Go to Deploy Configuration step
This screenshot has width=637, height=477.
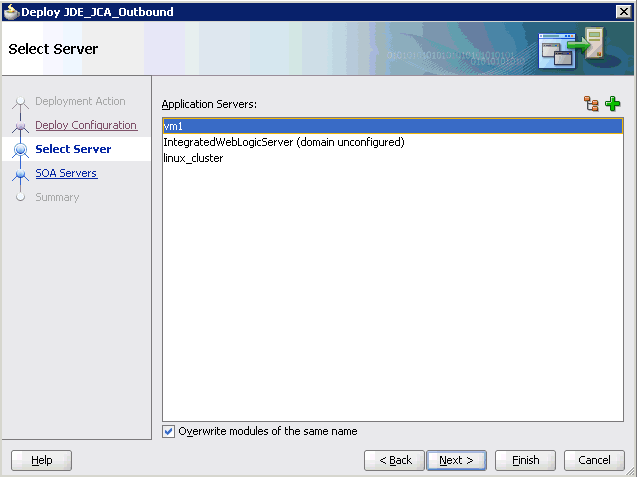point(86,125)
